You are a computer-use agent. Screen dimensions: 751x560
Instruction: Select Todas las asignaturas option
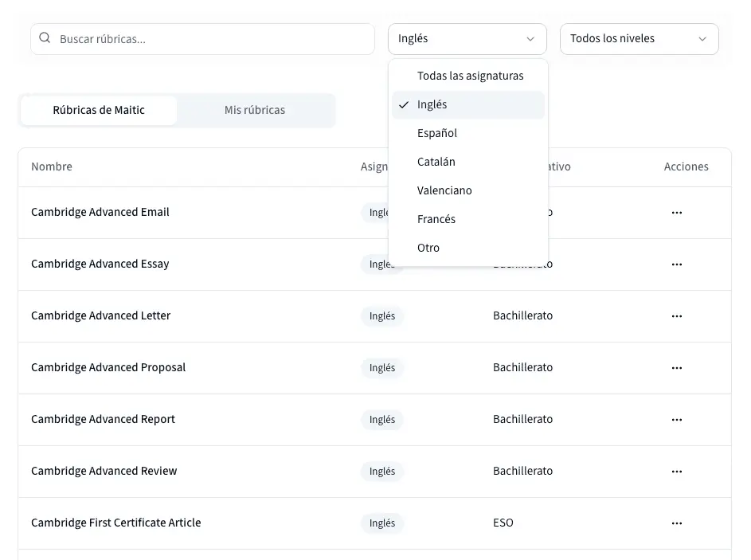coord(470,76)
